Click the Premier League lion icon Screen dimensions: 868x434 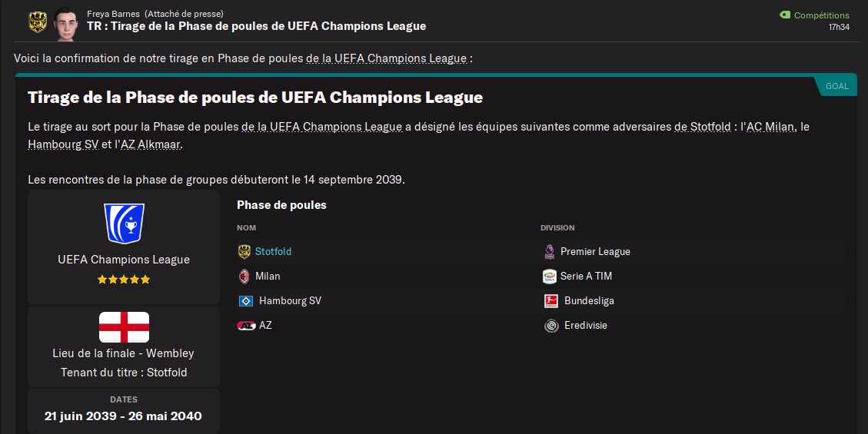tap(549, 251)
